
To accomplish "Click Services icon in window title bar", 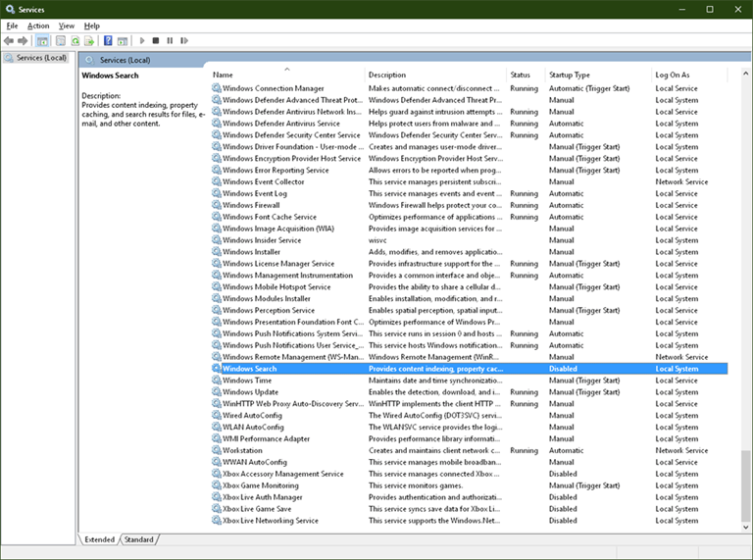I will (10, 9).
